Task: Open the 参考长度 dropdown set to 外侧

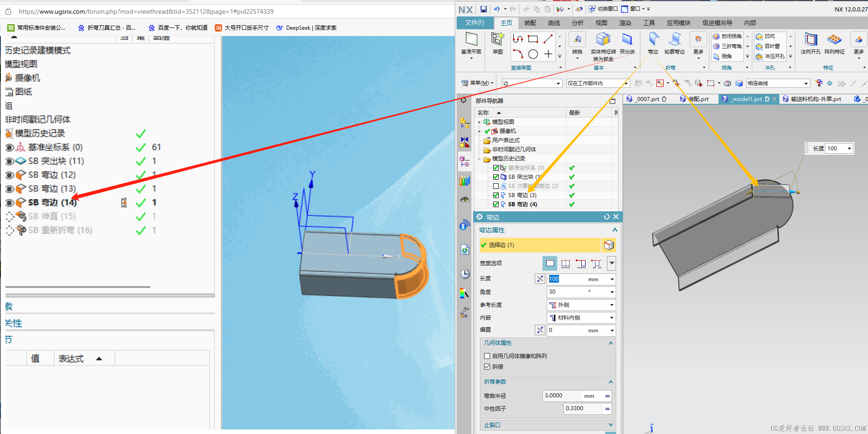Action: coord(581,305)
